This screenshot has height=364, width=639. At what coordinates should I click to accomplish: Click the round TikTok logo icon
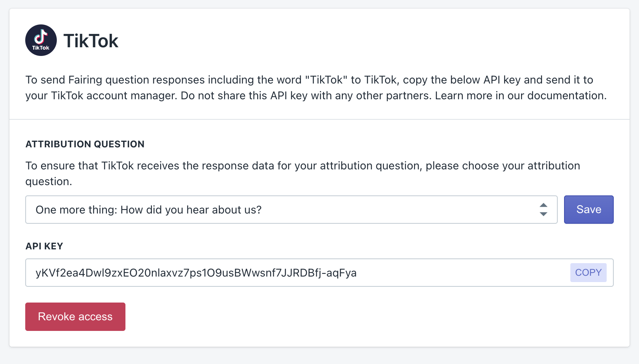click(x=41, y=40)
